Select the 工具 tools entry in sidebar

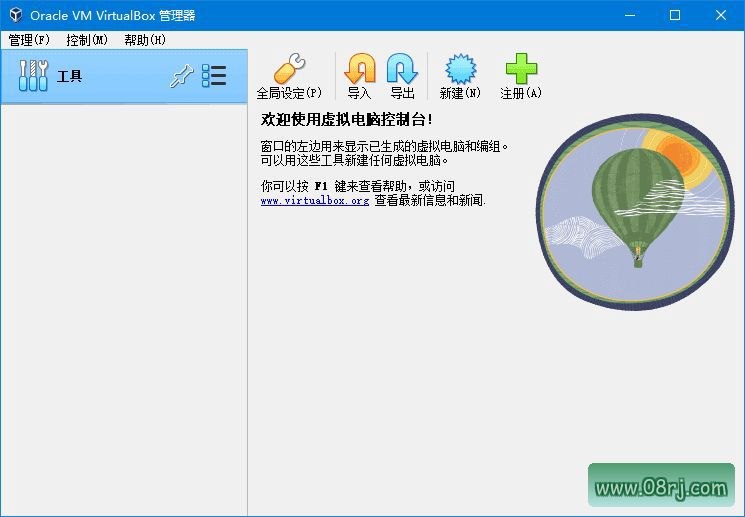(x=124, y=76)
